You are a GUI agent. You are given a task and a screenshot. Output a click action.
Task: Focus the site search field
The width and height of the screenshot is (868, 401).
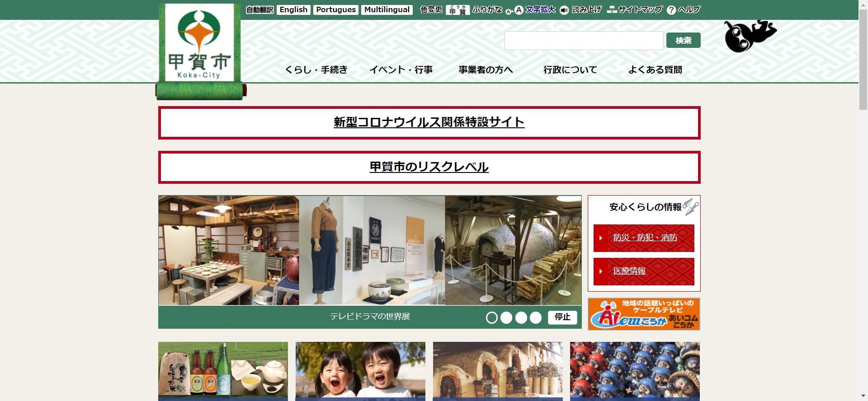(x=584, y=41)
